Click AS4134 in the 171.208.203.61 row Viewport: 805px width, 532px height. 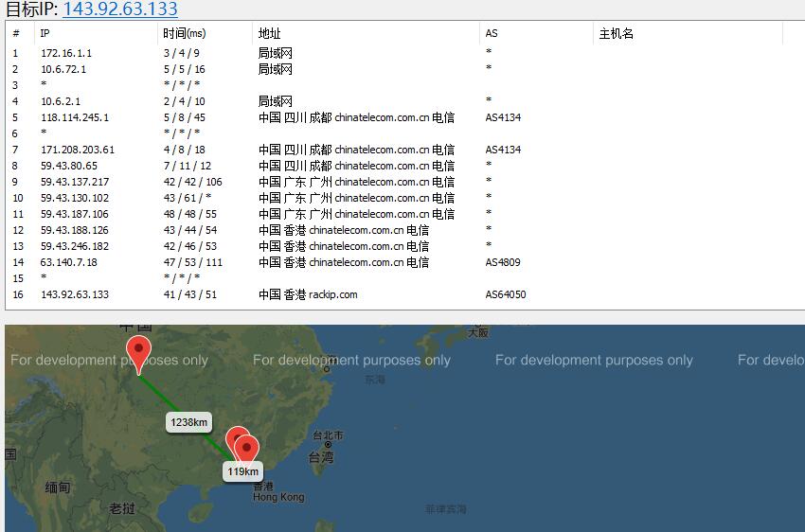tap(503, 150)
